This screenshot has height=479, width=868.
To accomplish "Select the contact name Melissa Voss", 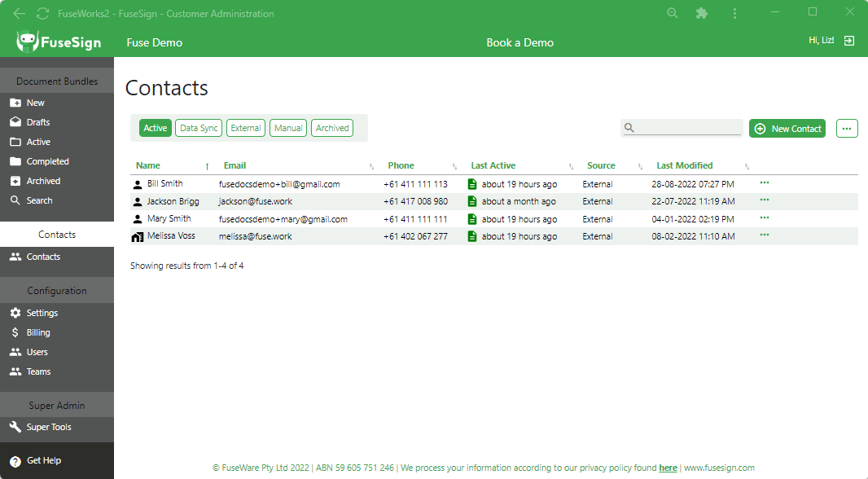I will click(x=171, y=235).
